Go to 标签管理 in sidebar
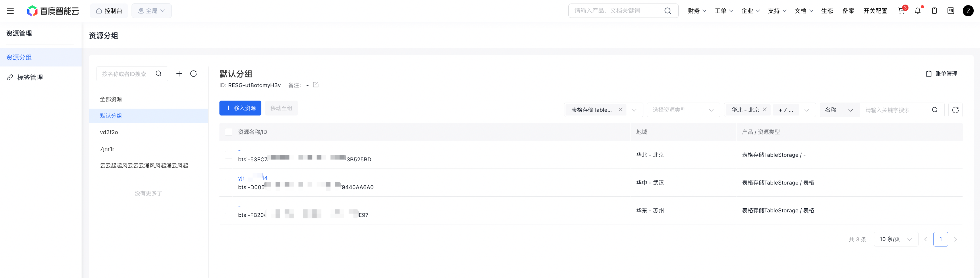 point(30,77)
